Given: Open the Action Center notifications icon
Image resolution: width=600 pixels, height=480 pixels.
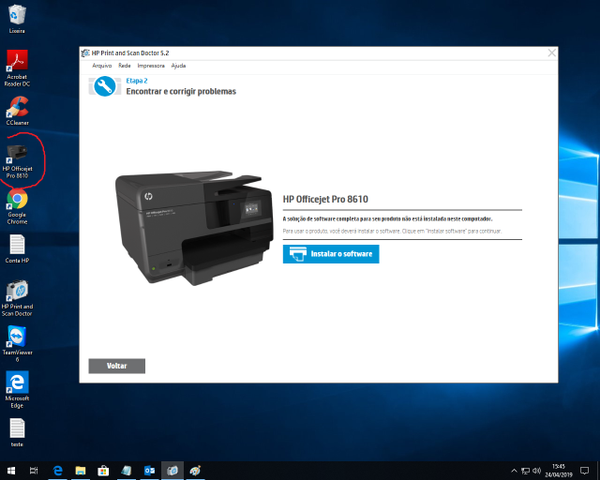Looking at the screenshot, I should tap(584, 471).
